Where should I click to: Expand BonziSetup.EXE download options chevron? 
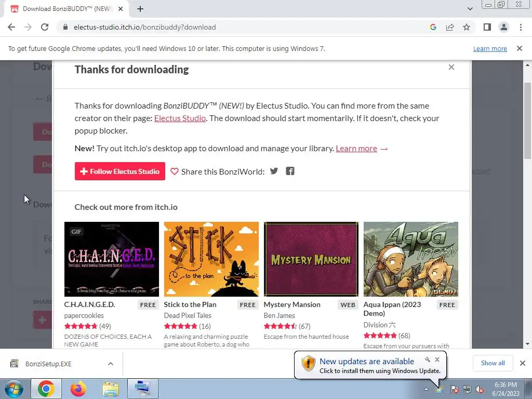coord(111,364)
